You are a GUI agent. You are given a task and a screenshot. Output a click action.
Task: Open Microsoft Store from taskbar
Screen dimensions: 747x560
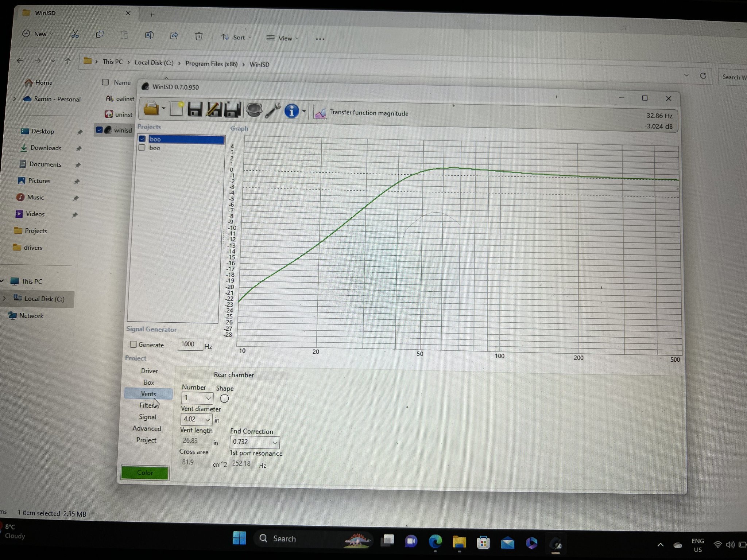point(483,542)
